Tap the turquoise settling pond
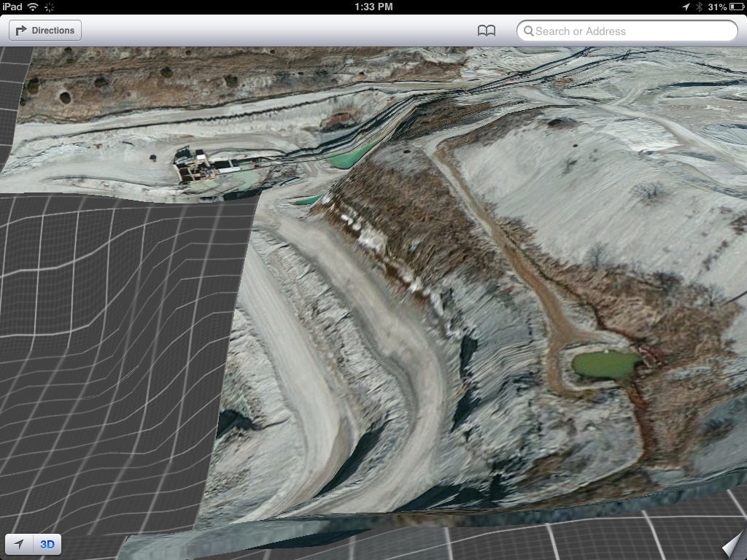The height and width of the screenshot is (560, 747). point(349,156)
